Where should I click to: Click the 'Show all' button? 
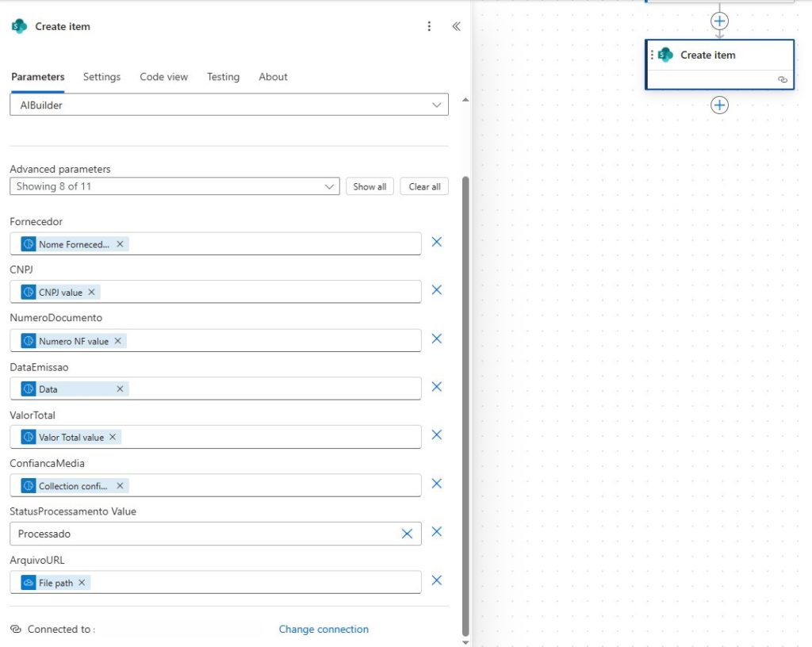[x=370, y=186]
